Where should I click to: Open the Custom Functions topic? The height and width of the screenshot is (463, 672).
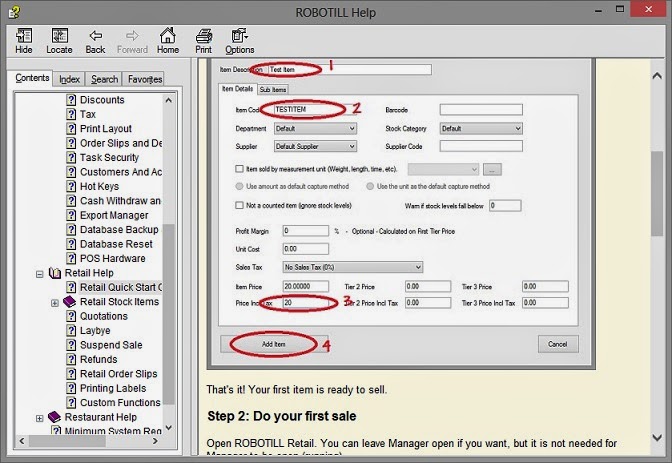point(120,403)
